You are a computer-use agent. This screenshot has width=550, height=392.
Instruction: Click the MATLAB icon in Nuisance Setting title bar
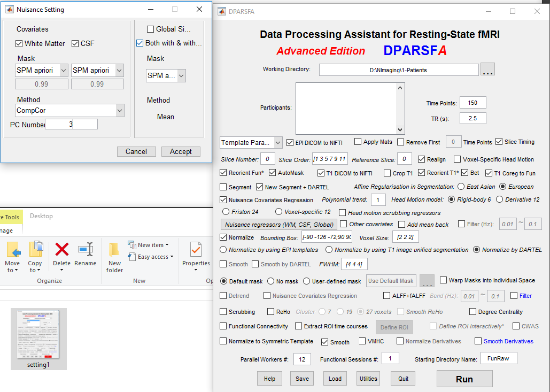[10, 10]
